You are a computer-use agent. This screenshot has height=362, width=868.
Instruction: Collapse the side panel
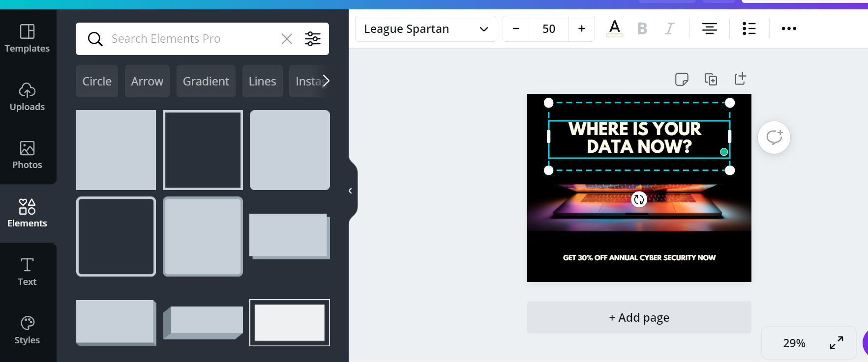tap(350, 191)
